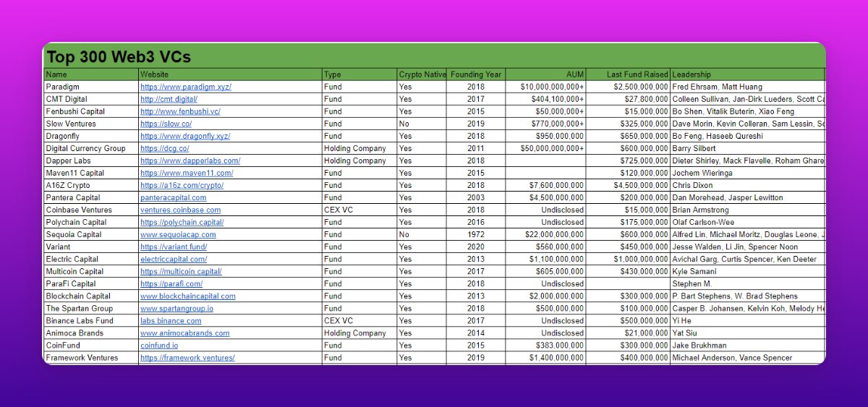
Task: Open the sequoiacap.com link
Action: [x=178, y=234]
